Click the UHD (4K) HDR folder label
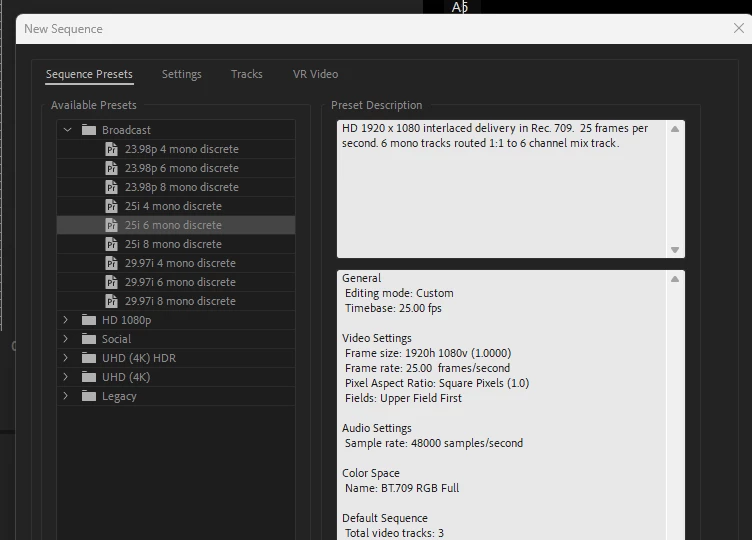This screenshot has height=540, width=752. pyautogui.click(x=139, y=358)
